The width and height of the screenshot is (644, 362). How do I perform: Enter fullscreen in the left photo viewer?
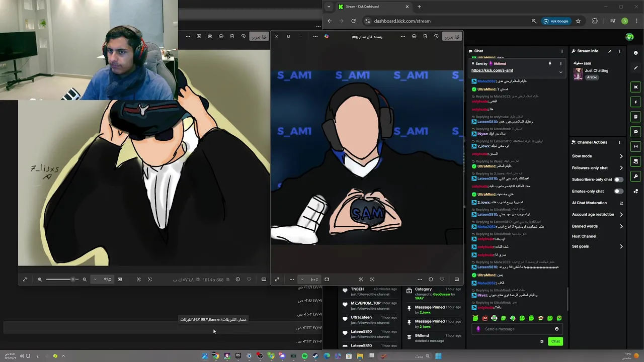(25, 280)
